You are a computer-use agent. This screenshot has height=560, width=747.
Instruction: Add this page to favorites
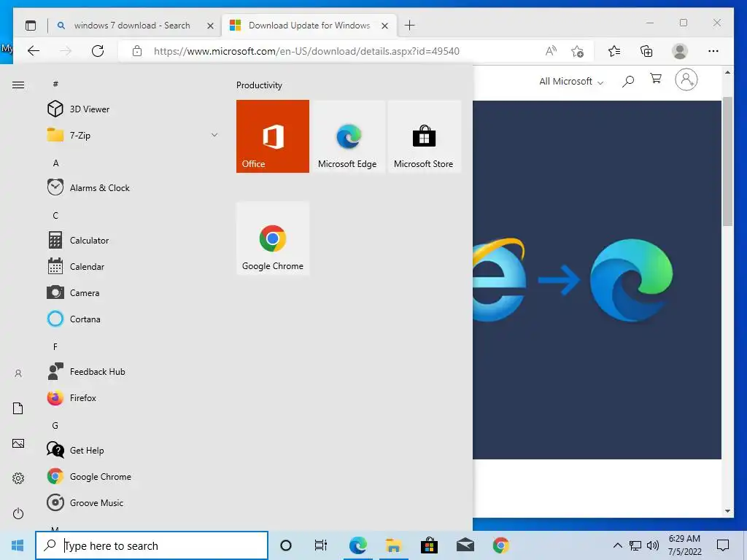578,51
